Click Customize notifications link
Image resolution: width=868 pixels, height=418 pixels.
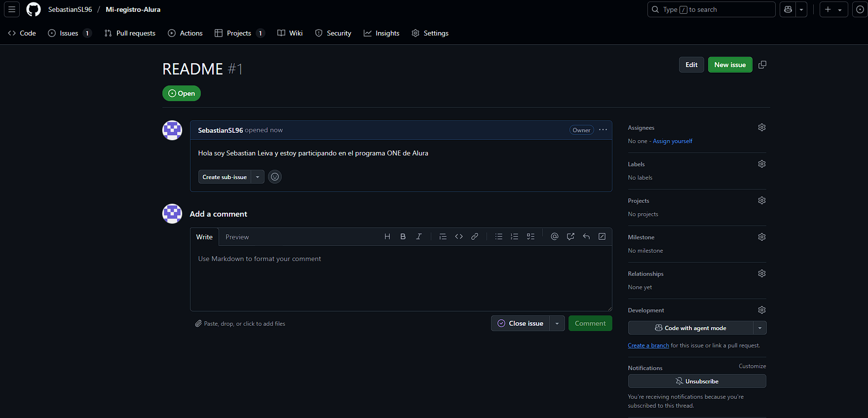point(752,366)
